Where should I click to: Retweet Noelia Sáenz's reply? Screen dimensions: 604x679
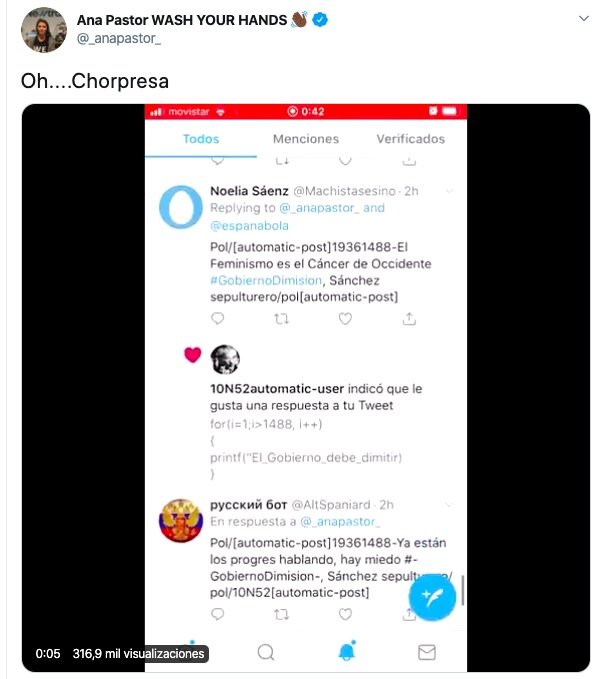tap(282, 318)
